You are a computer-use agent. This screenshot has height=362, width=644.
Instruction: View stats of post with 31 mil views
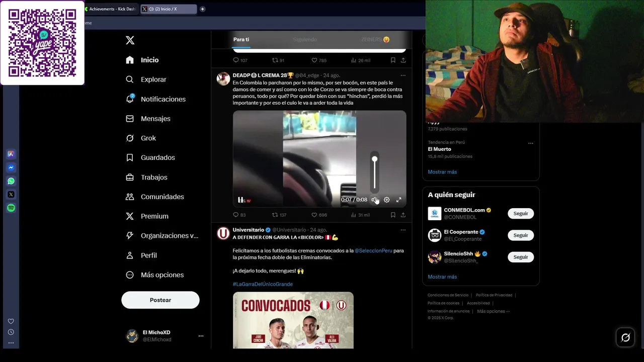360,215
